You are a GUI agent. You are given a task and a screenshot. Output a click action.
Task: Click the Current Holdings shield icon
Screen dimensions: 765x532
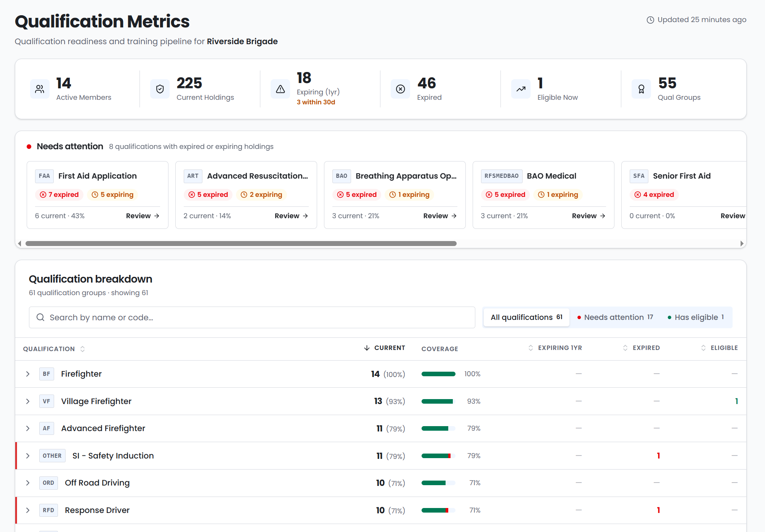point(160,89)
